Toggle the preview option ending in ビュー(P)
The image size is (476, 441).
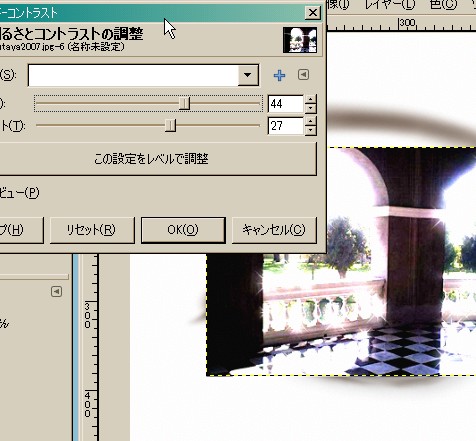tap(19, 193)
